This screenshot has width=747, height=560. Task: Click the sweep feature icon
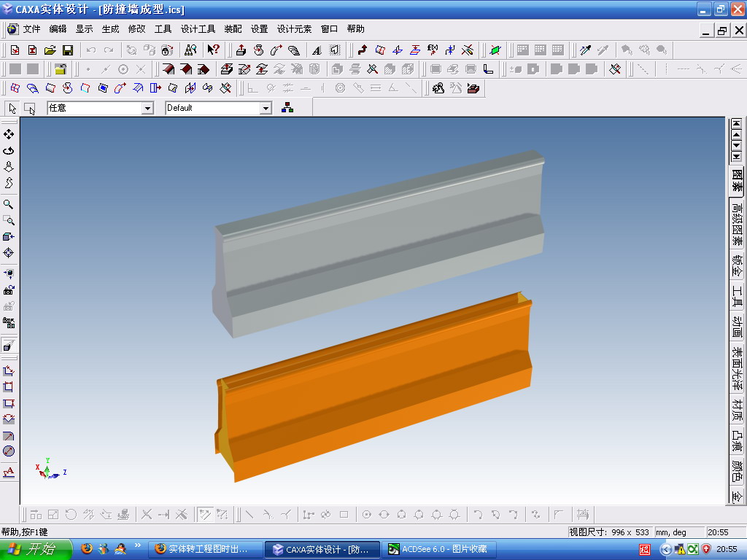(x=276, y=50)
